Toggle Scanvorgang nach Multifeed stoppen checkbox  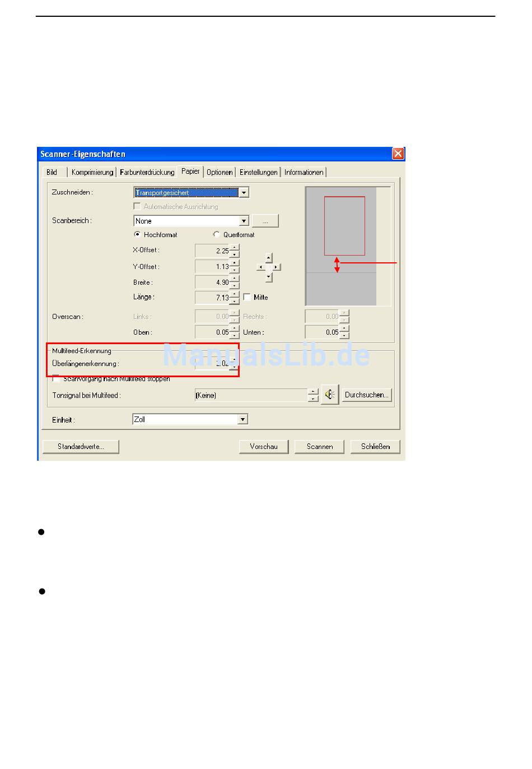[x=56, y=379]
